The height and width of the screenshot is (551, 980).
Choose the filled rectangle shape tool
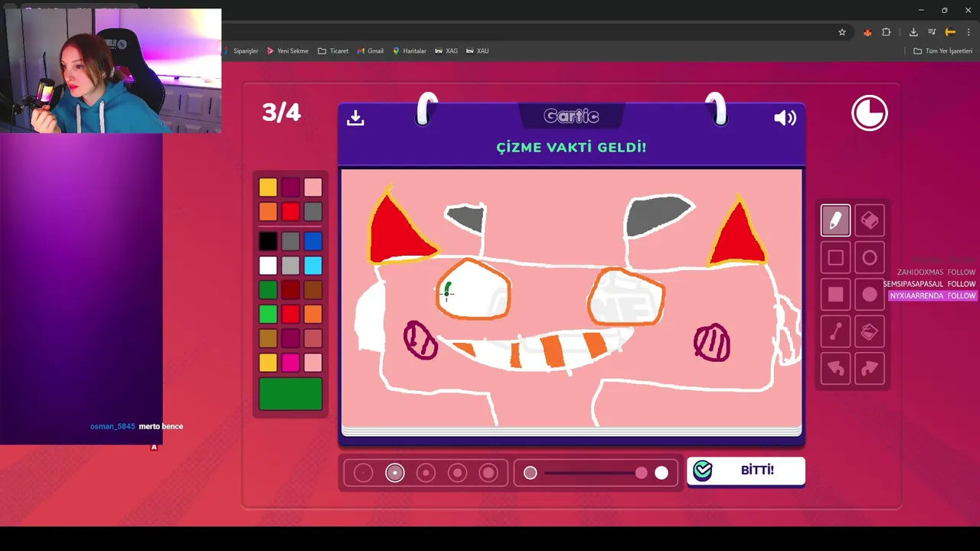[835, 295]
